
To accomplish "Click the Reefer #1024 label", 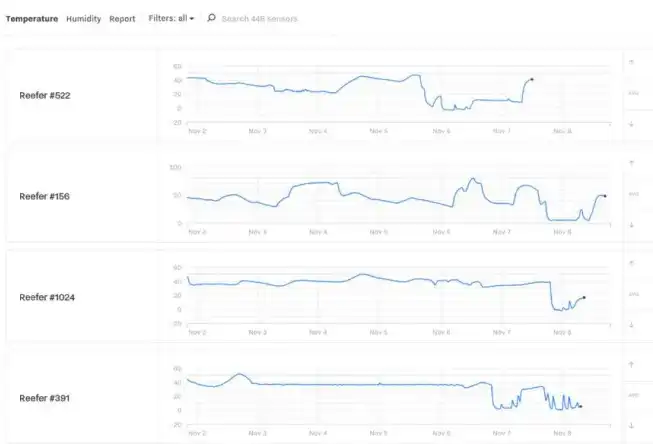I will click(47, 297).
